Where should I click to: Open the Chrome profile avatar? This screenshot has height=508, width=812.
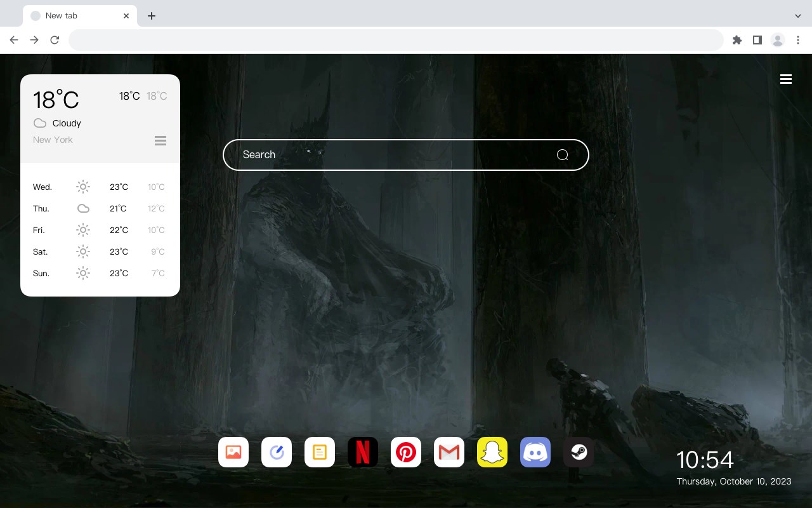tap(778, 40)
